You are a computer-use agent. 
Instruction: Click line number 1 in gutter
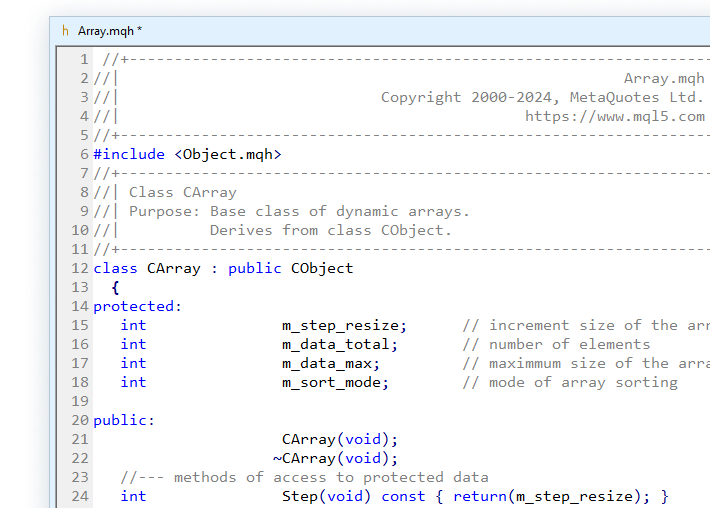(x=84, y=59)
